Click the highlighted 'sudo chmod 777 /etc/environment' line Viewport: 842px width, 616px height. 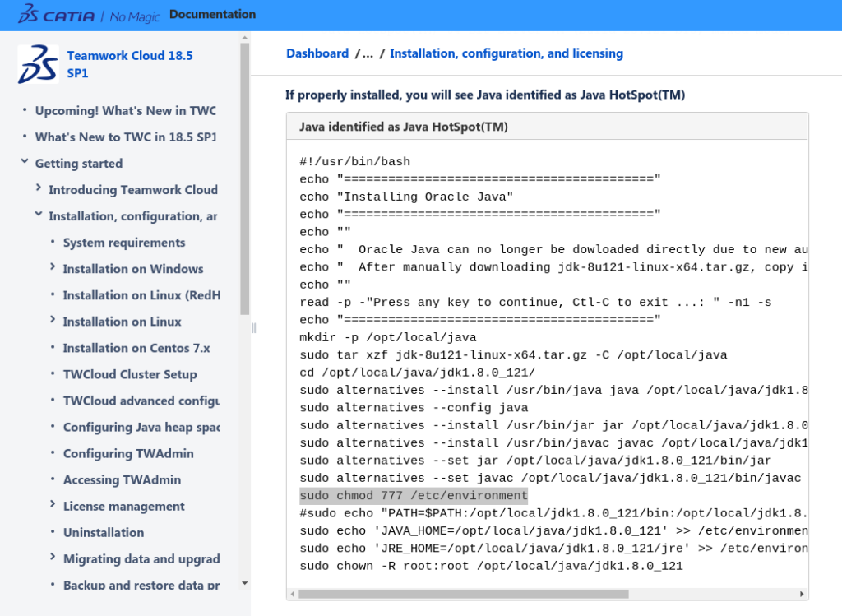point(414,495)
